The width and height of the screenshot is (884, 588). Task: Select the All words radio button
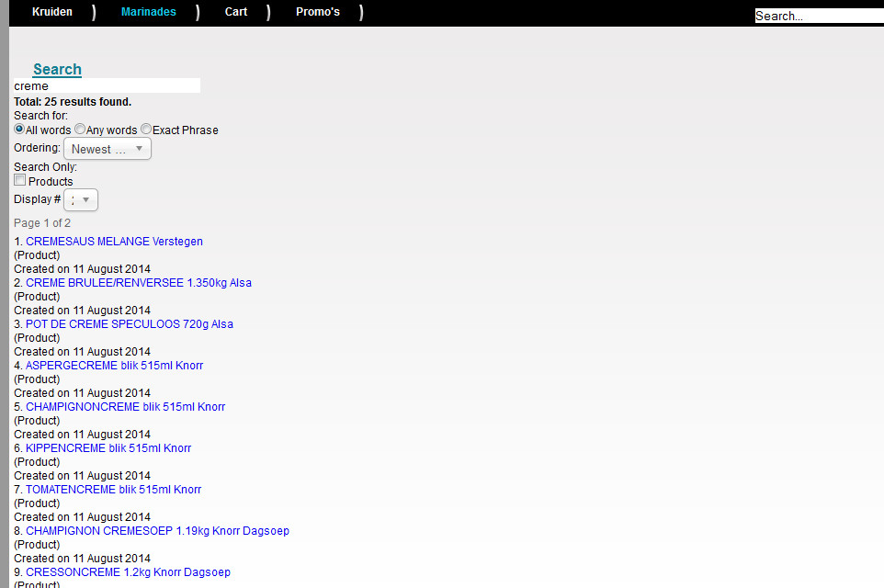(19, 130)
